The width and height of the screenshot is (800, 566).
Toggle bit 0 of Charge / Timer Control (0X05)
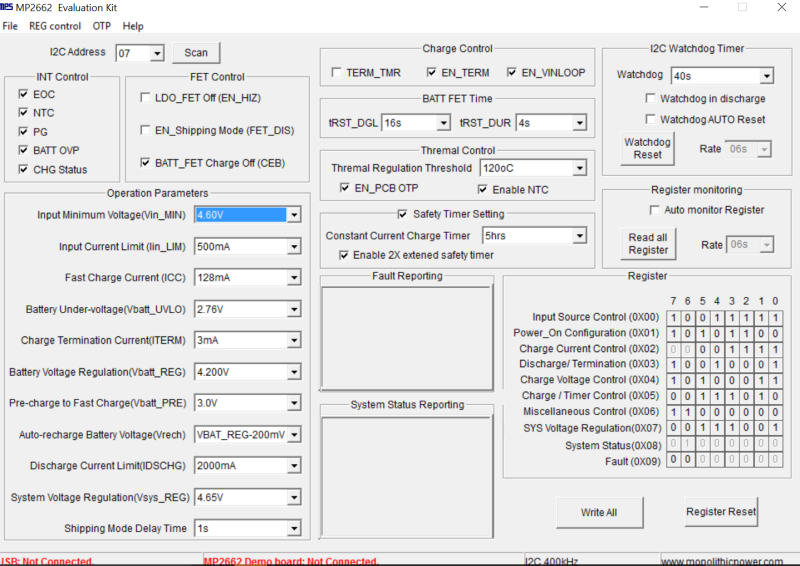coord(775,397)
